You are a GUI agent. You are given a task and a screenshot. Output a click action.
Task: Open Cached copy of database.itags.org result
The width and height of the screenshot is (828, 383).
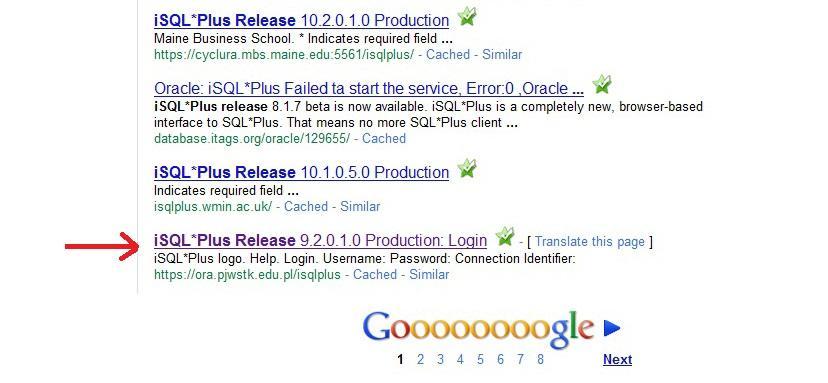pos(384,138)
